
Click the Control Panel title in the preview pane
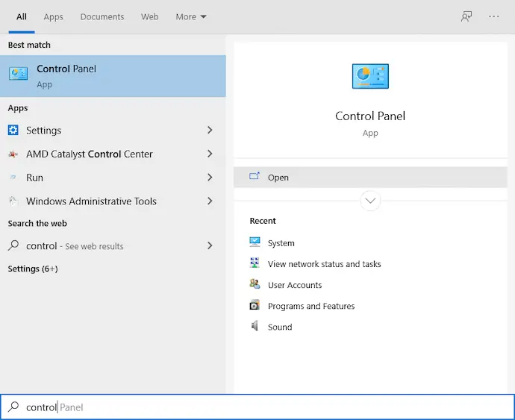pyautogui.click(x=370, y=116)
